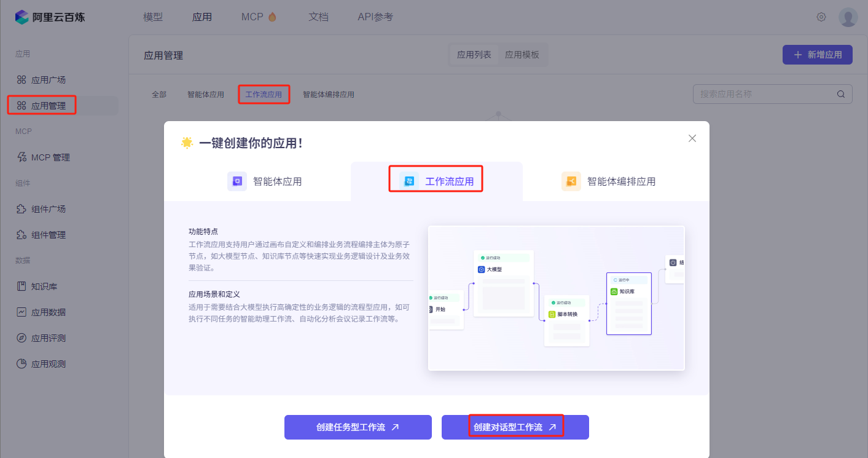Click the arrow icon on 创建对话型工作流
868x458 pixels.
[552, 427]
